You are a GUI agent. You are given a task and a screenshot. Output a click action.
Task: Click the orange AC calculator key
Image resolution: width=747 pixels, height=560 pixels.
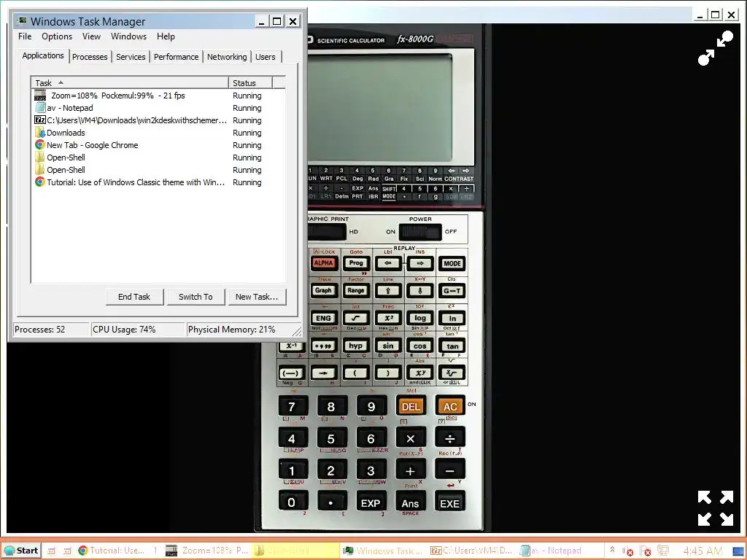point(449,406)
